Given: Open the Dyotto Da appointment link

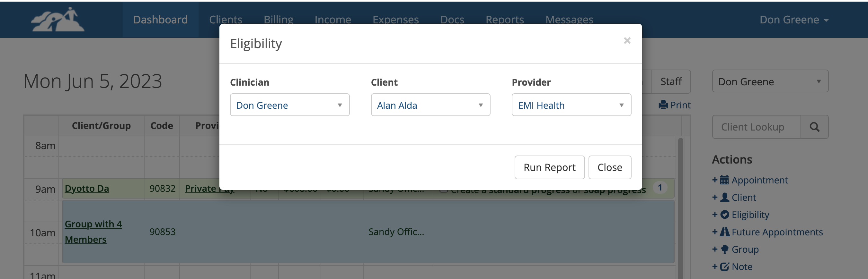Looking at the screenshot, I should click(87, 189).
